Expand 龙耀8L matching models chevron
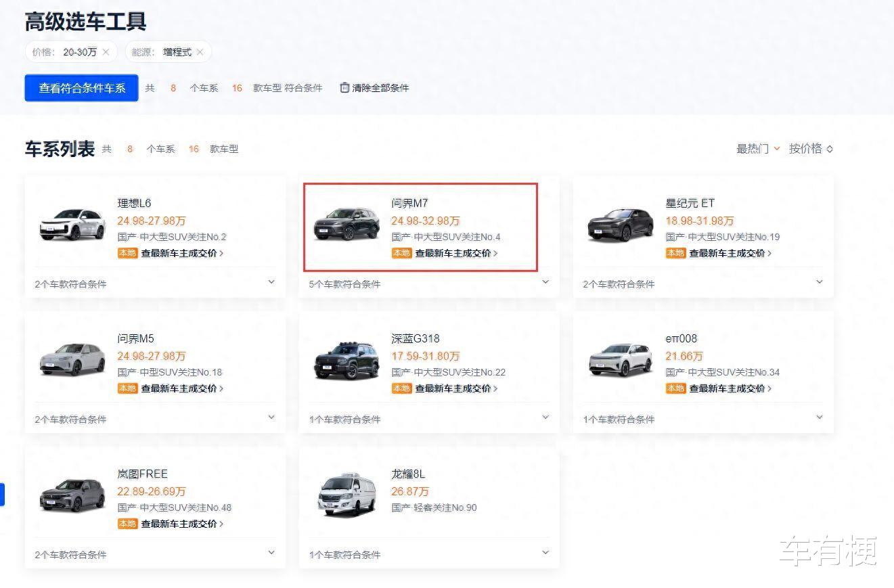The width and height of the screenshot is (894, 588). [x=545, y=553]
